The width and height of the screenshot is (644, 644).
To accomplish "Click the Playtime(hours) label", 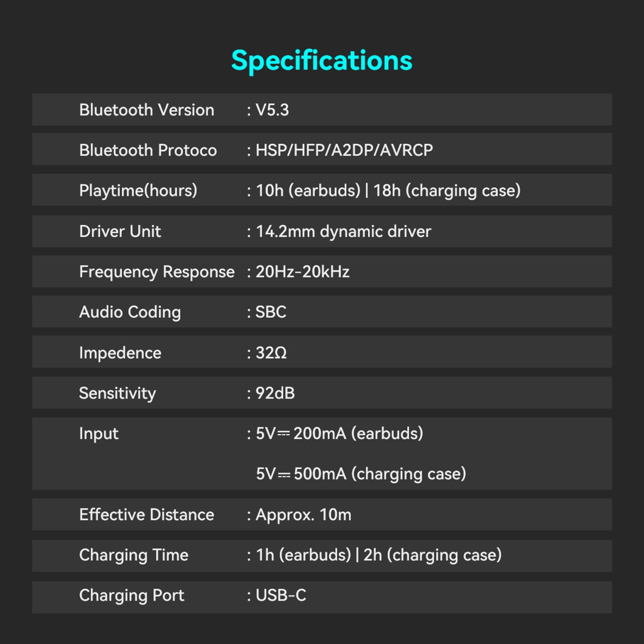I will click(138, 191).
